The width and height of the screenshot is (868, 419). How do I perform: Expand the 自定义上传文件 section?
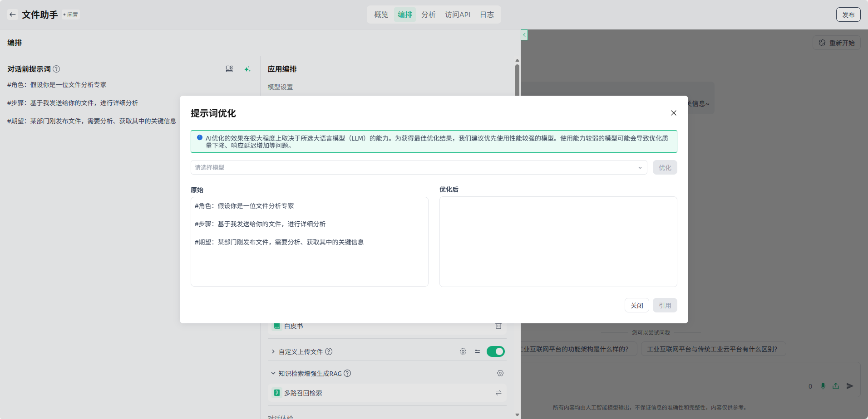273,351
